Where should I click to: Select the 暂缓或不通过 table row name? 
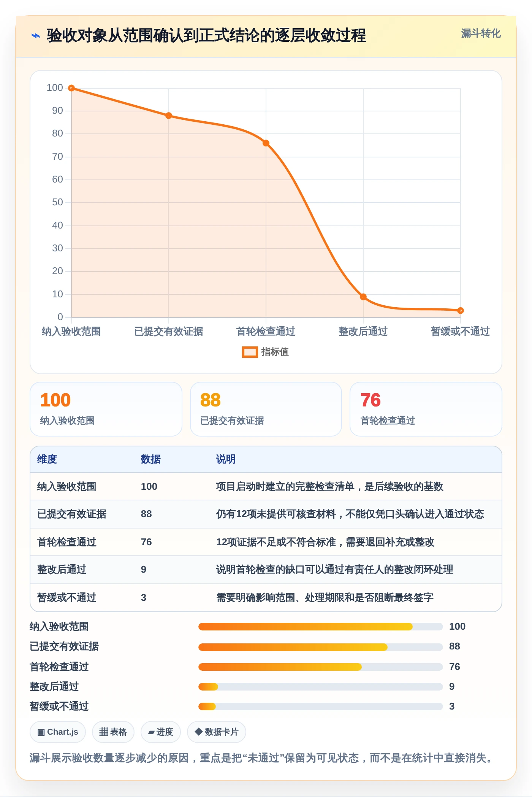67,598
